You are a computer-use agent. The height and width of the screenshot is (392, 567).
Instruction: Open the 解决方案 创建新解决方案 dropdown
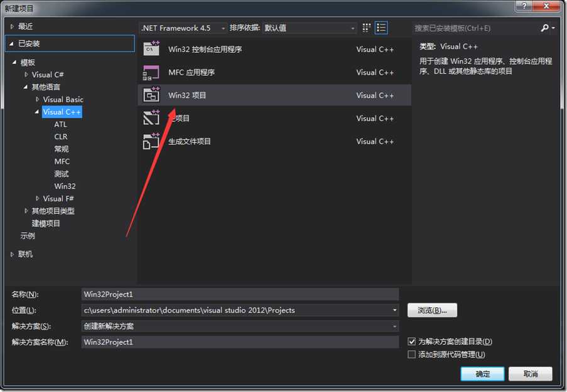pos(394,326)
